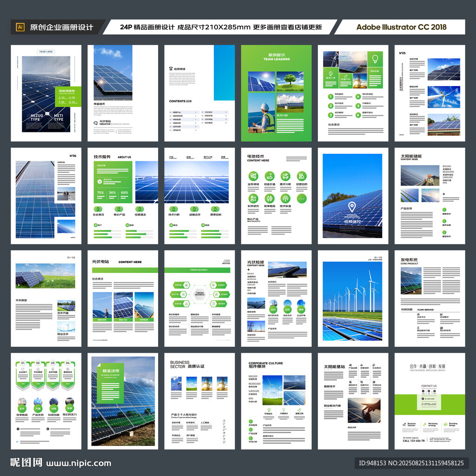Screen dimensions: 476x476
Task: Click the 科学研究 green circle icon
Action: (x=253, y=198)
